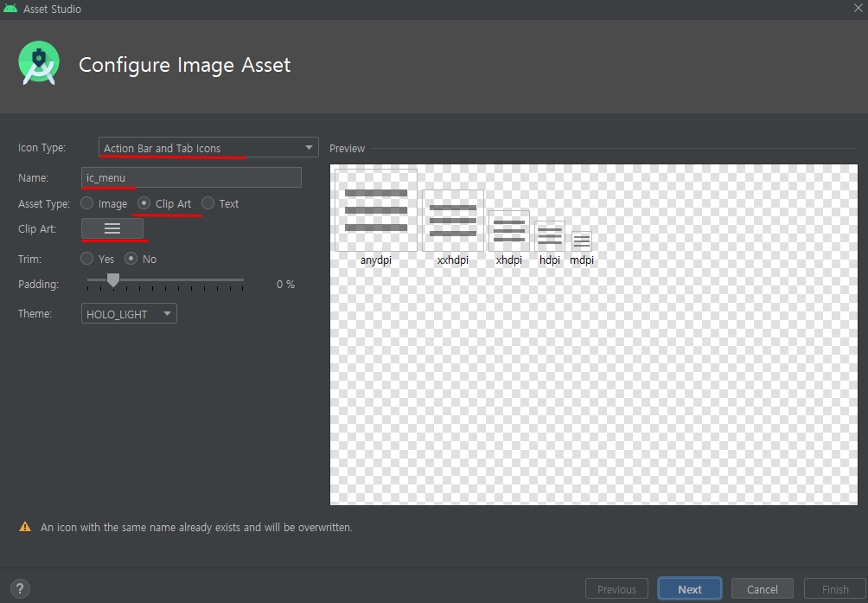Open the Icon Type dropdown
The image size is (868, 603).
[208, 148]
